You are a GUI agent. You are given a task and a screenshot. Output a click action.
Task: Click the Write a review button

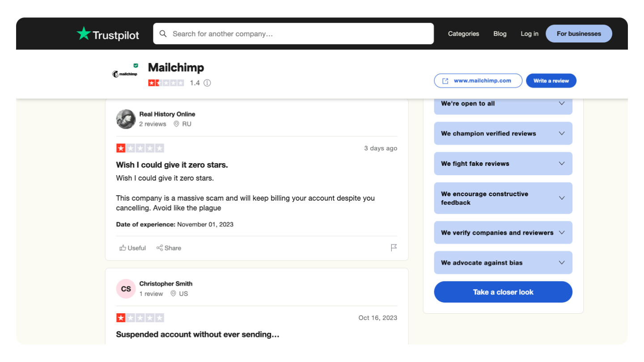click(551, 81)
